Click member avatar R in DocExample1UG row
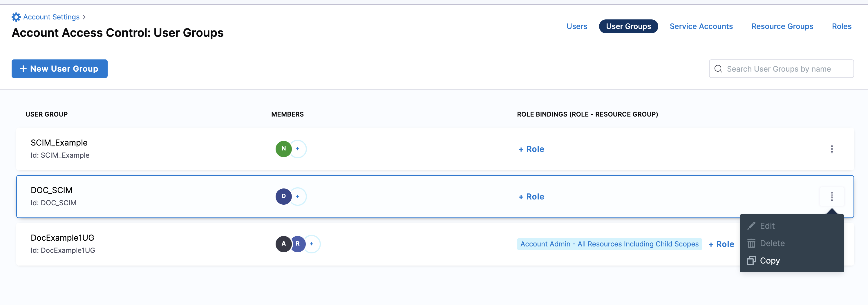Screen dimensions: 868x305 coord(298,244)
